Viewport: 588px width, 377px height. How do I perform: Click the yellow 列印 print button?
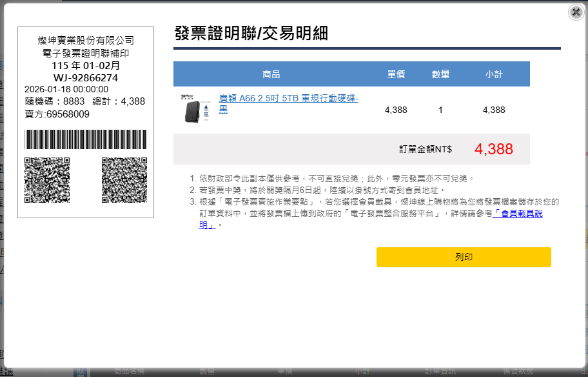tap(464, 257)
